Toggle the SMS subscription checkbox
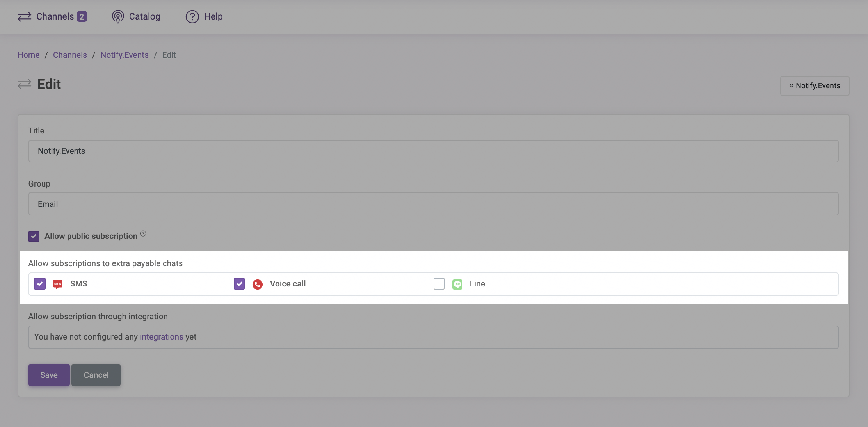The height and width of the screenshot is (427, 868). point(39,283)
